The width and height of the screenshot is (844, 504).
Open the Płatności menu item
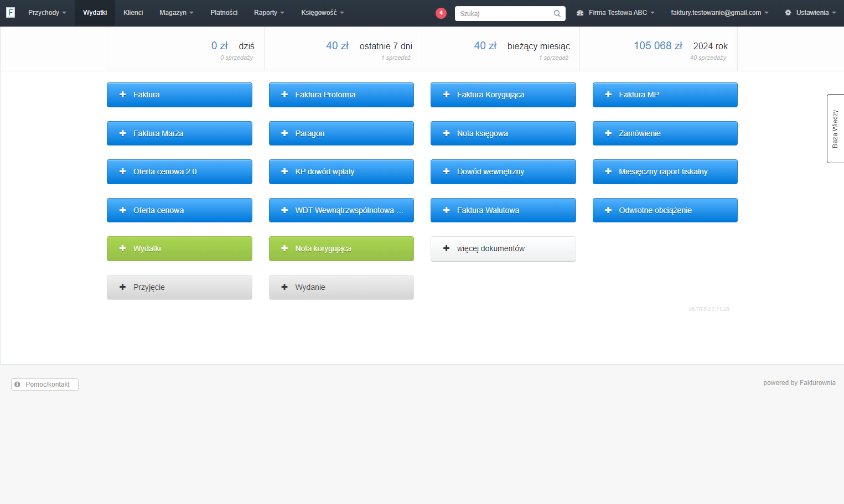click(224, 13)
